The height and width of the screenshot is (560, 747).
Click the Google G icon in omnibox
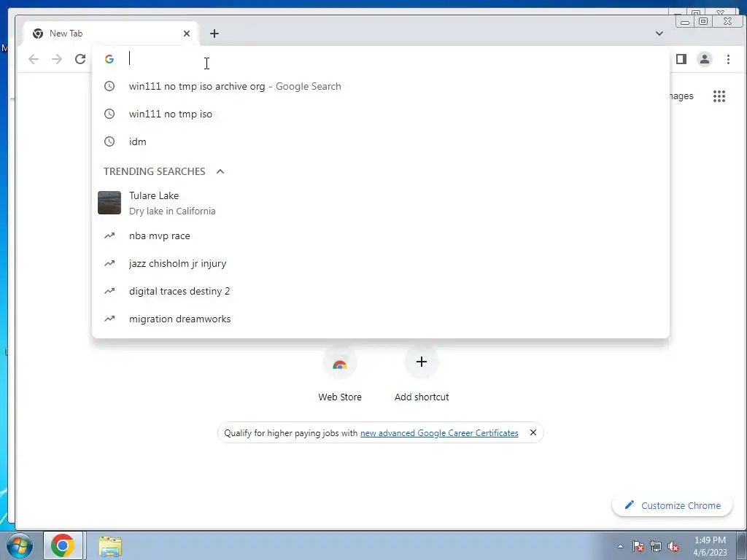(109, 59)
